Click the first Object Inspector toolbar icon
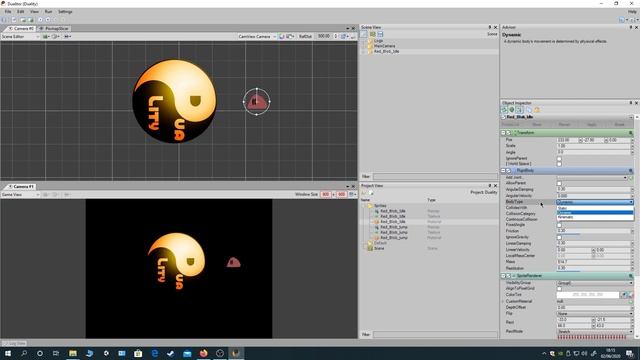The height and width of the screenshot is (360, 640). click(504, 110)
